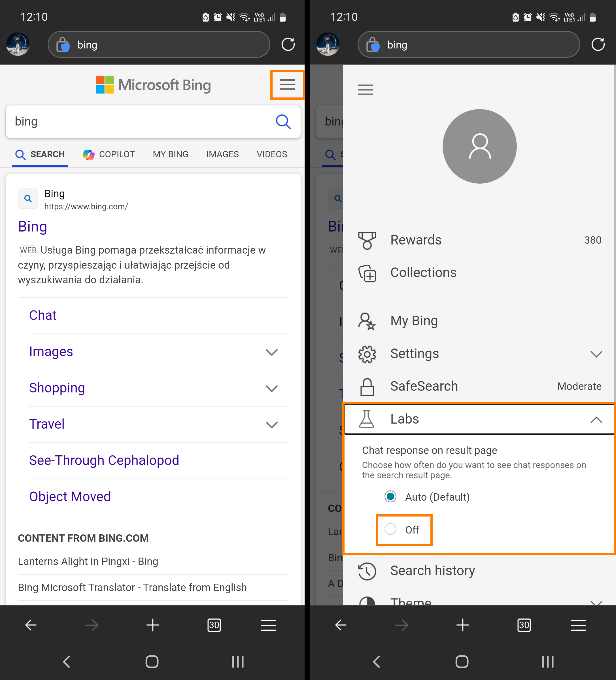Screen dimensions: 616x680
Task: Open the Chat sublink
Action: (43, 315)
